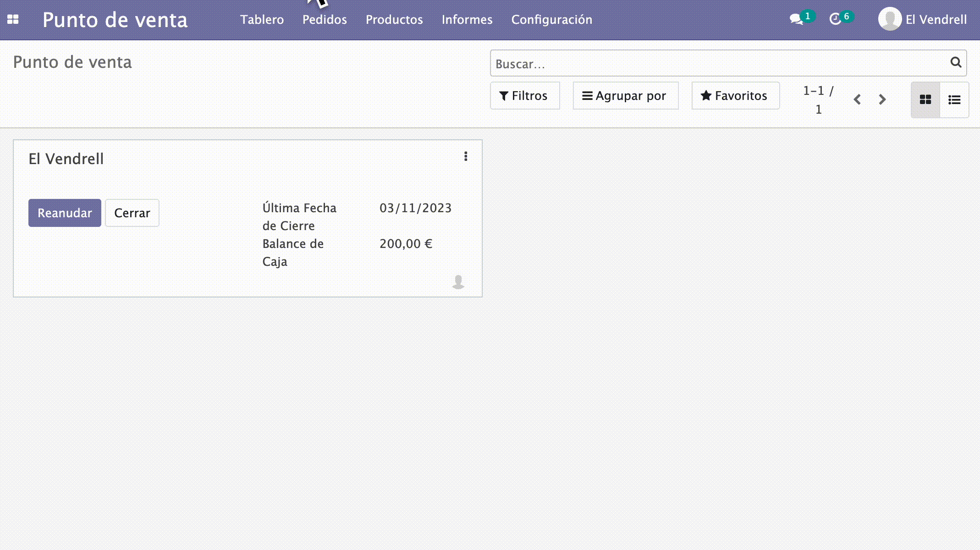
Task: Expand the Filtros dropdown
Action: [524, 96]
